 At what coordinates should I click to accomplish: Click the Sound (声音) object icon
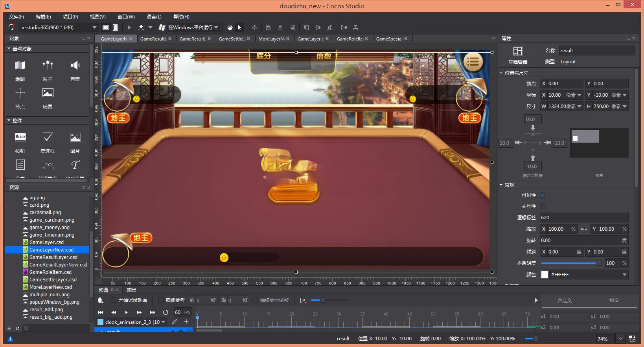pyautogui.click(x=75, y=65)
